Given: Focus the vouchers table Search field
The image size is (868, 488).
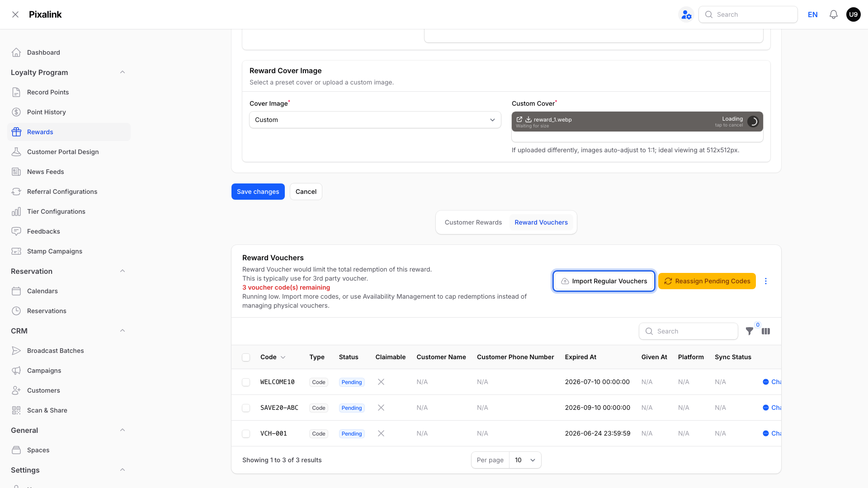Looking at the screenshot, I should (x=689, y=331).
